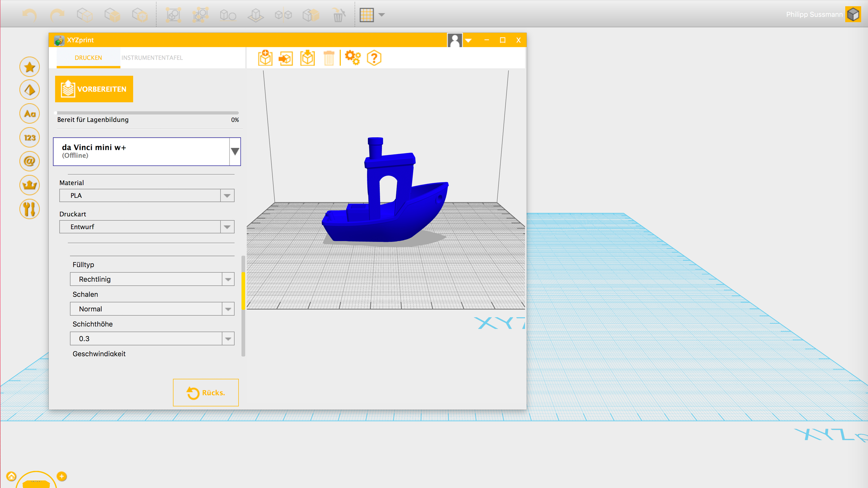Viewport: 868px width, 488px height.
Task: Select the Aa text tool icon
Action: tap(30, 114)
